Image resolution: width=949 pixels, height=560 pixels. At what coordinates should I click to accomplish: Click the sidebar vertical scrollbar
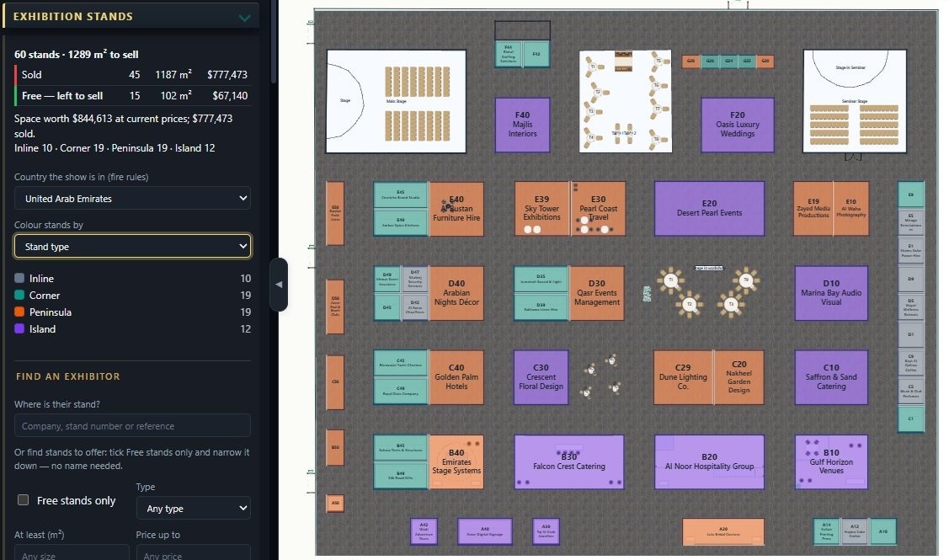pos(274,42)
